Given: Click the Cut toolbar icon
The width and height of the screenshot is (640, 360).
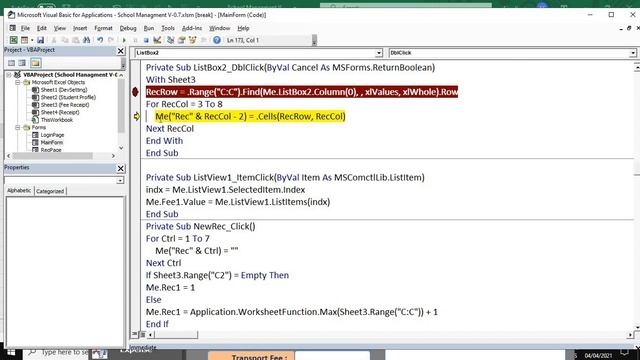Looking at the screenshot, I should coord(53,40).
